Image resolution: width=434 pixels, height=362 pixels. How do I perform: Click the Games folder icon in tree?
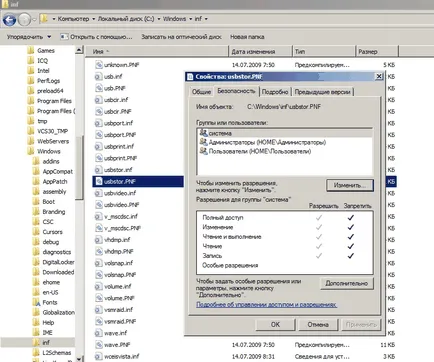31,50
